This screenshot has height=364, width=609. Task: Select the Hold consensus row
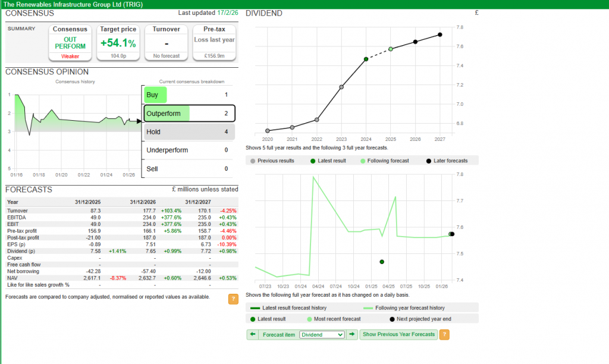(189, 132)
